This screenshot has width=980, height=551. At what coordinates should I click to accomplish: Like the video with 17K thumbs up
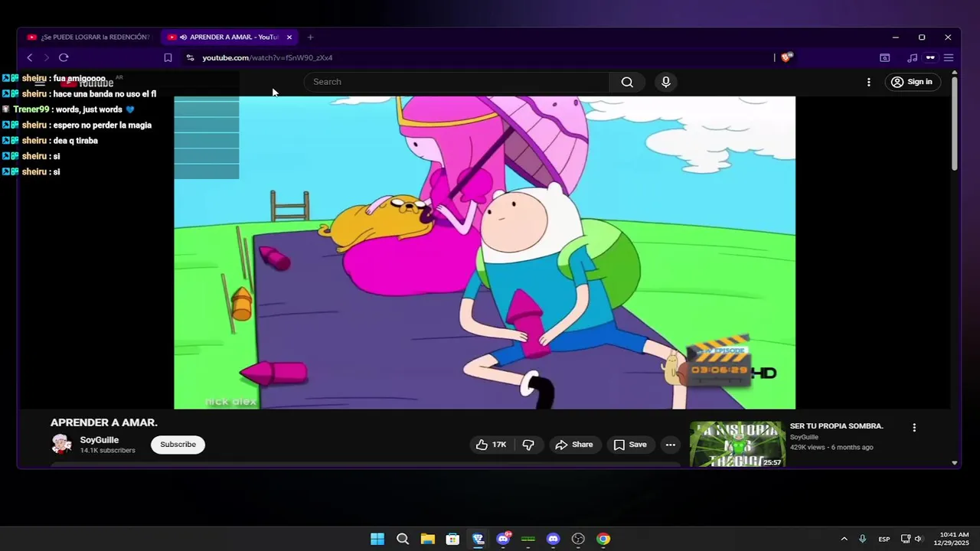[x=491, y=445]
